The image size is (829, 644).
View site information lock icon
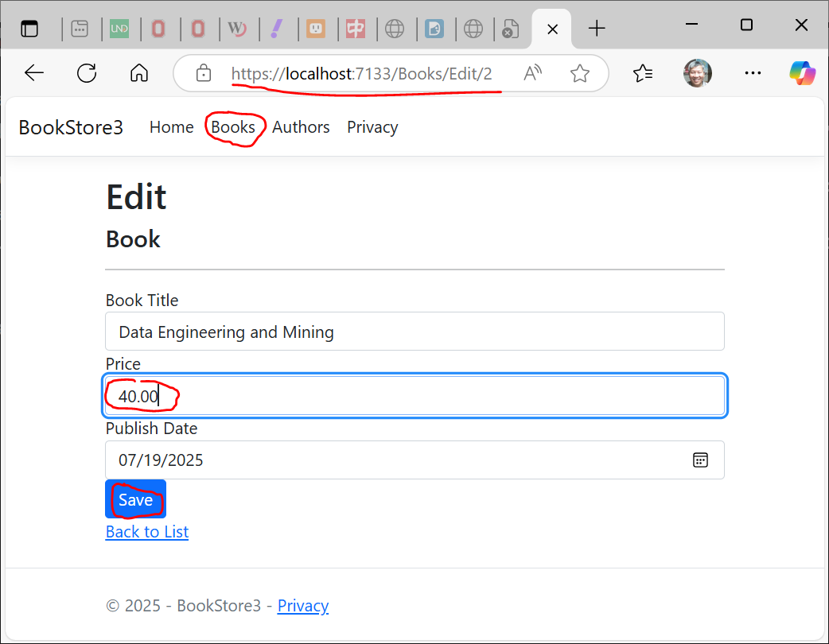pyautogui.click(x=204, y=73)
